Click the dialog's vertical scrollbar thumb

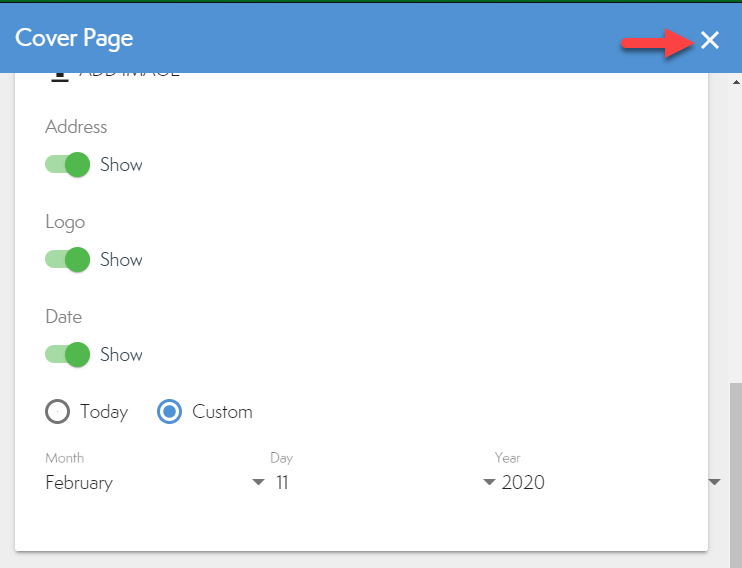[735, 470]
